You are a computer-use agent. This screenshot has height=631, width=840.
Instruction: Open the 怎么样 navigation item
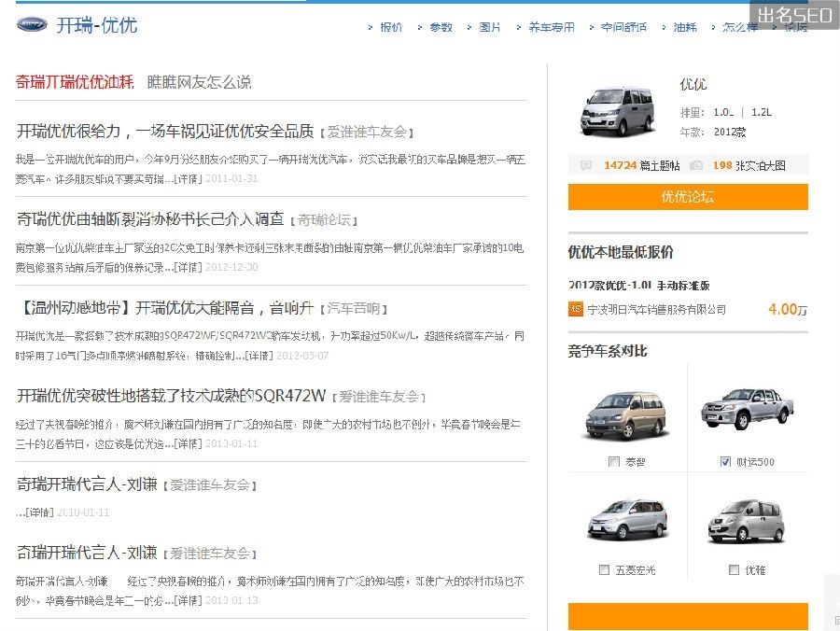[740, 27]
